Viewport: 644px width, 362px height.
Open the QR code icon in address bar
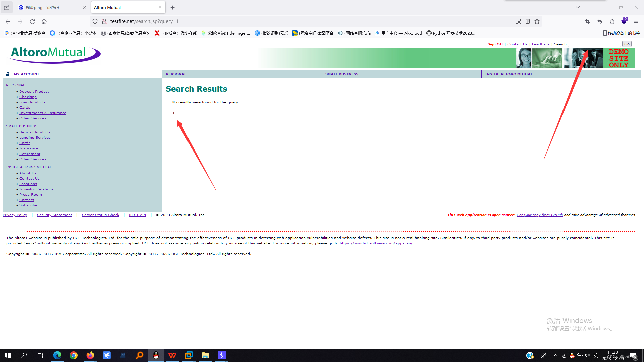(518, 21)
